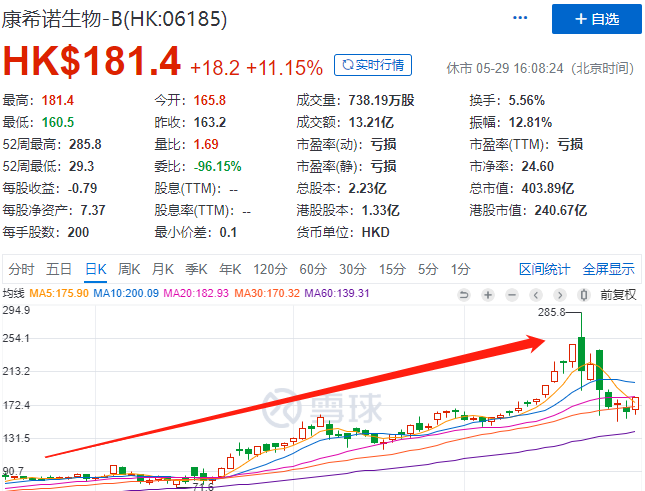Move the chart left with the previous arrow
The width and height of the screenshot is (645, 491).
pyautogui.click(x=536, y=295)
